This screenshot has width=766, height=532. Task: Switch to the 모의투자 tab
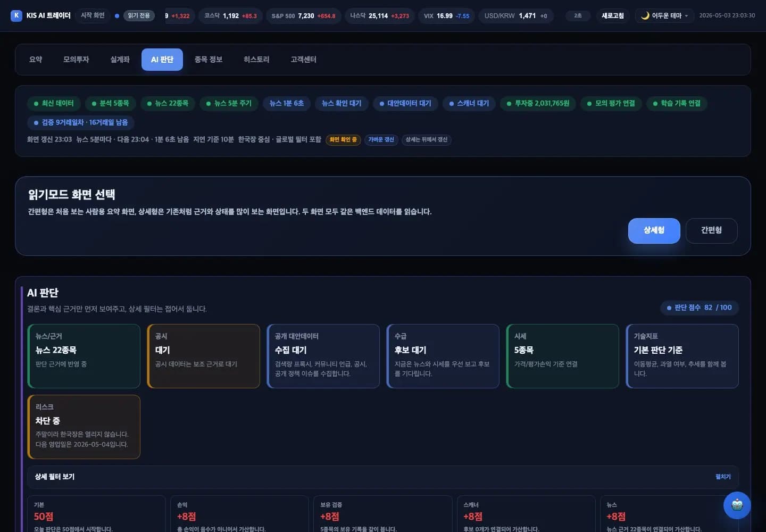(x=76, y=60)
